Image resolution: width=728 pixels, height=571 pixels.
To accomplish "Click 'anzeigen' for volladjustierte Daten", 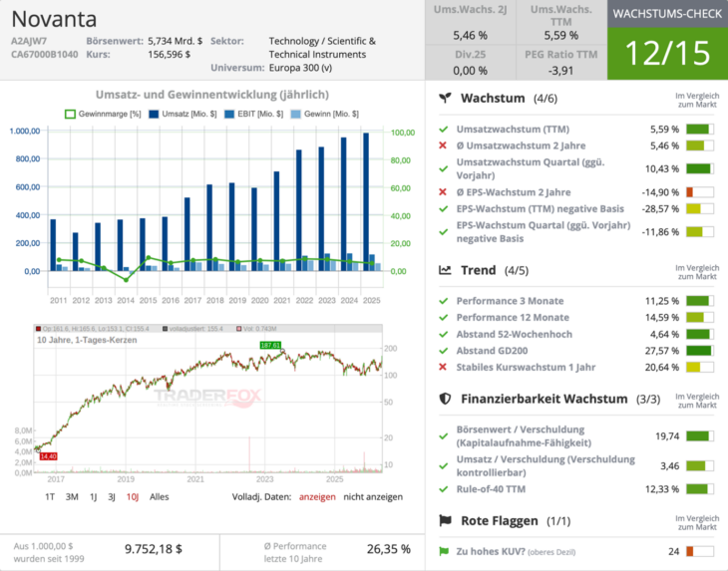I will coord(317,497).
